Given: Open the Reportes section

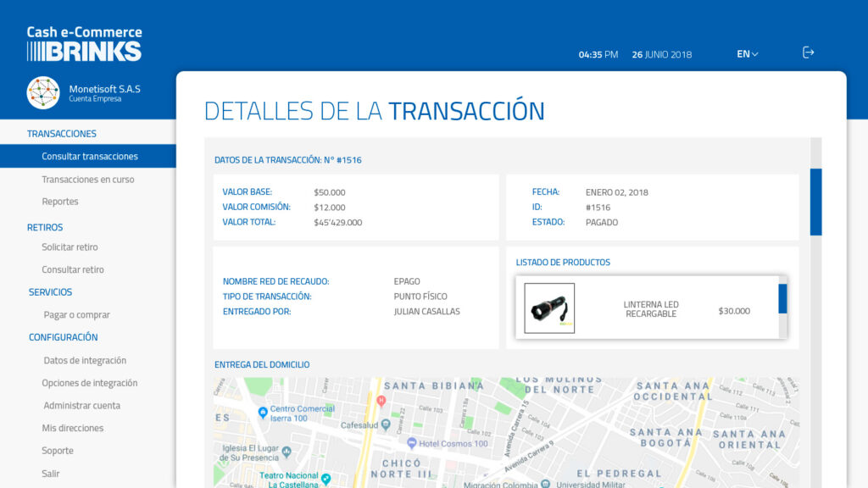Looking at the screenshot, I should [x=60, y=202].
